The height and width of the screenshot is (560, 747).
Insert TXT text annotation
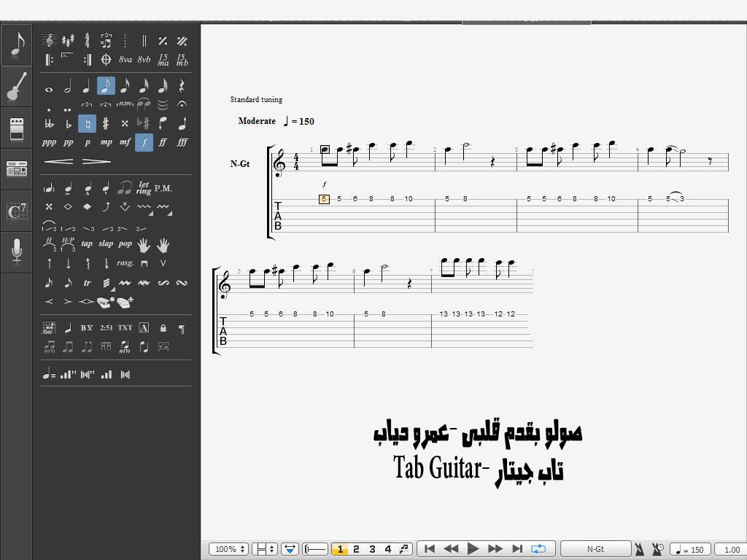click(x=125, y=327)
